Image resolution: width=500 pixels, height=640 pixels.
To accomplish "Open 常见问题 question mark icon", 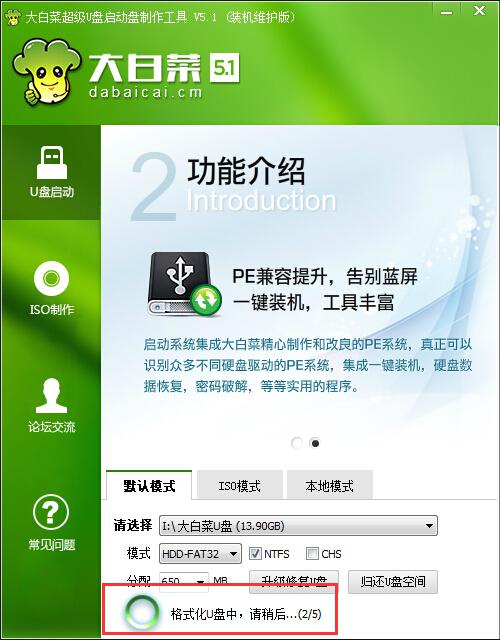I will click(x=51, y=512).
